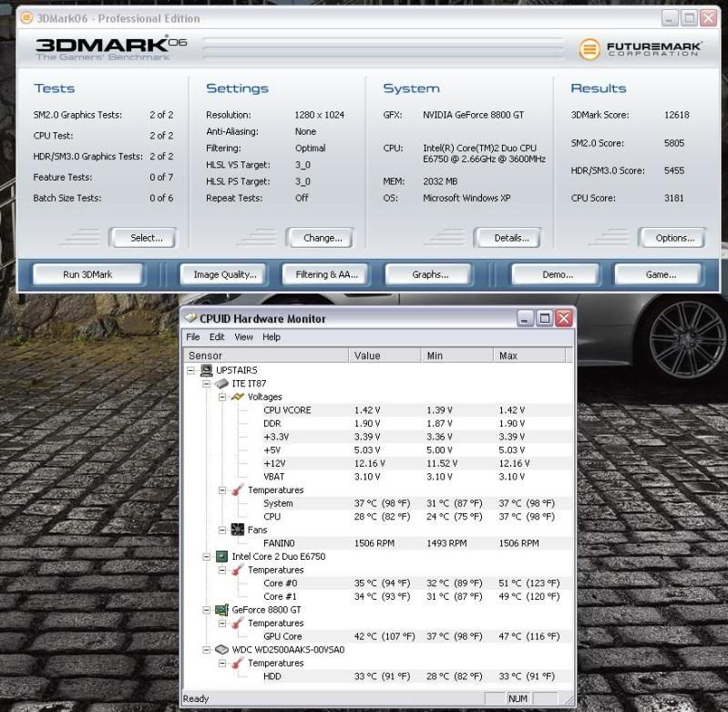Collapse the GeForce 8800 GT node
This screenshot has width=728, height=712.
point(207,610)
